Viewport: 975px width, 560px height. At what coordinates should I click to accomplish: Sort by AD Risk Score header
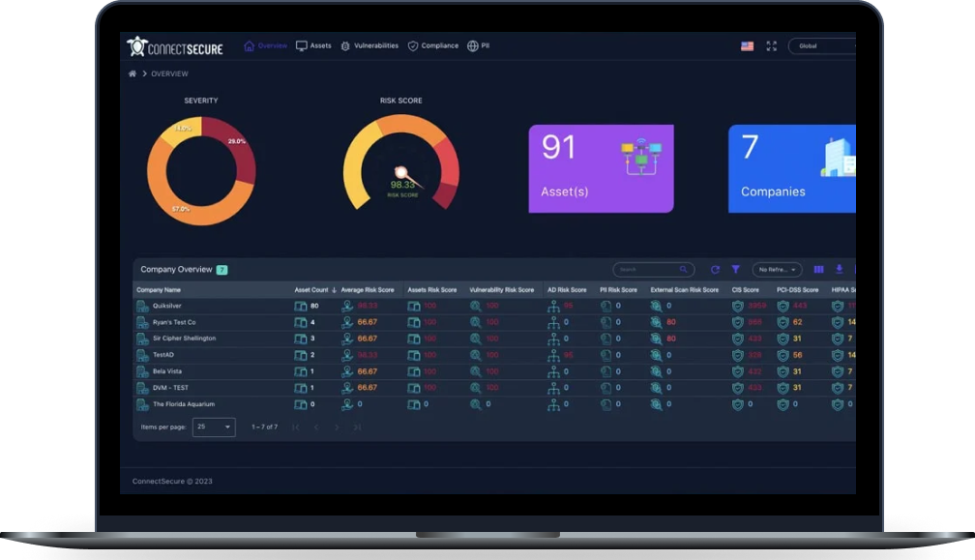click(567, 289)
